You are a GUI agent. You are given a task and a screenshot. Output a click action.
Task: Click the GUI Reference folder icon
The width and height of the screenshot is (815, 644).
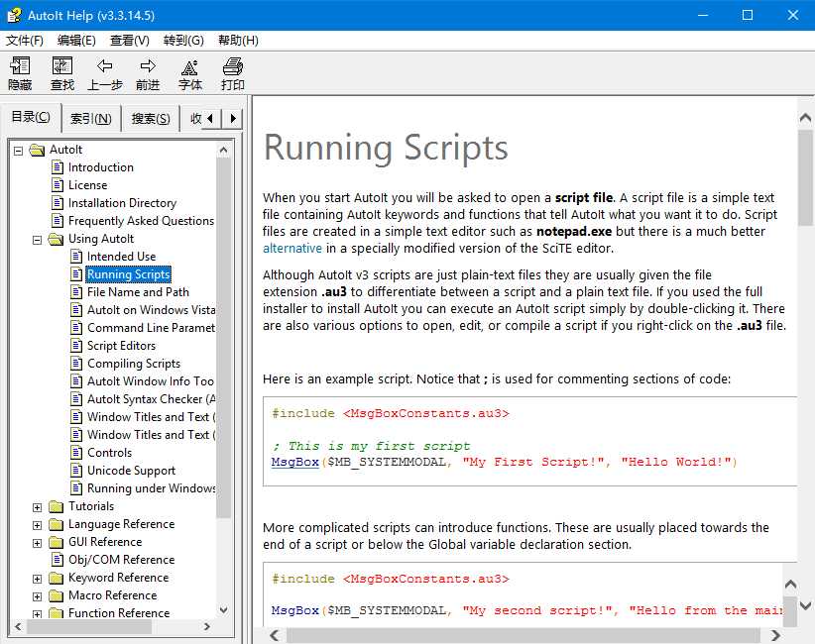[56, 542]
